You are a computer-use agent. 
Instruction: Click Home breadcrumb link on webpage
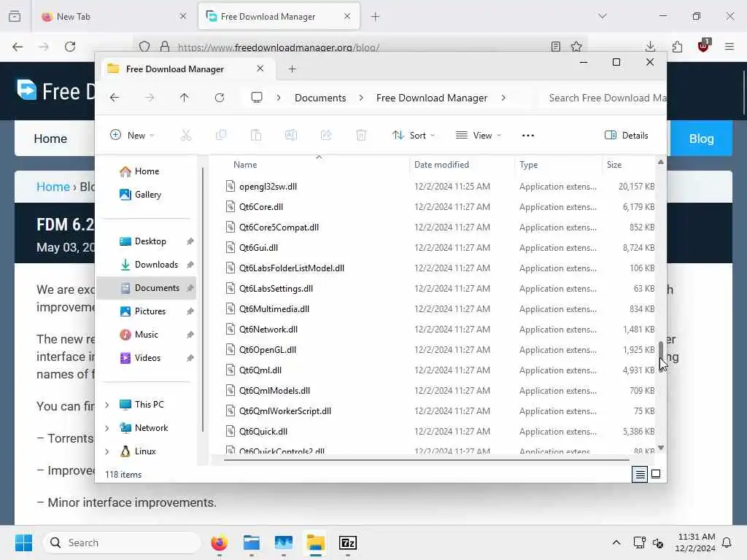(53, 187)
